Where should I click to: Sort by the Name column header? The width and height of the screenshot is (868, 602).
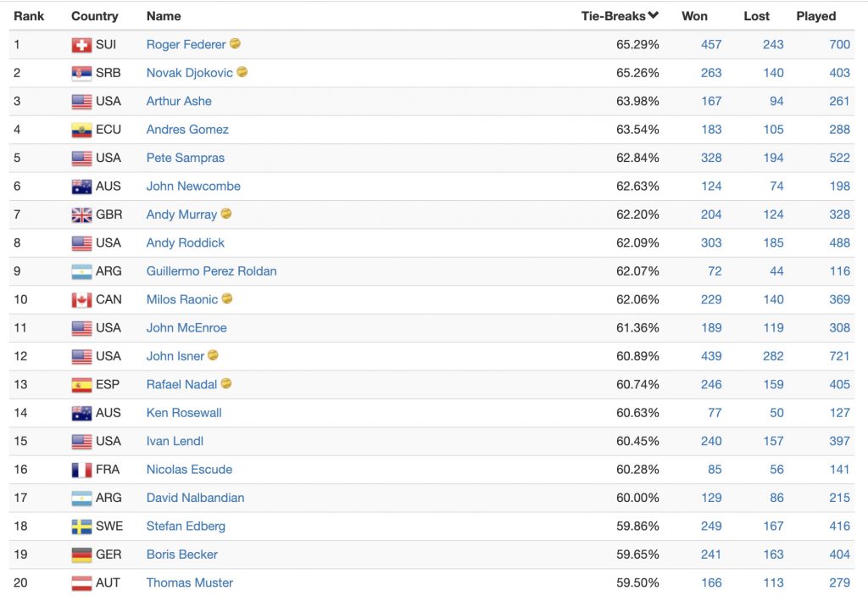click(x=164, y=16)
